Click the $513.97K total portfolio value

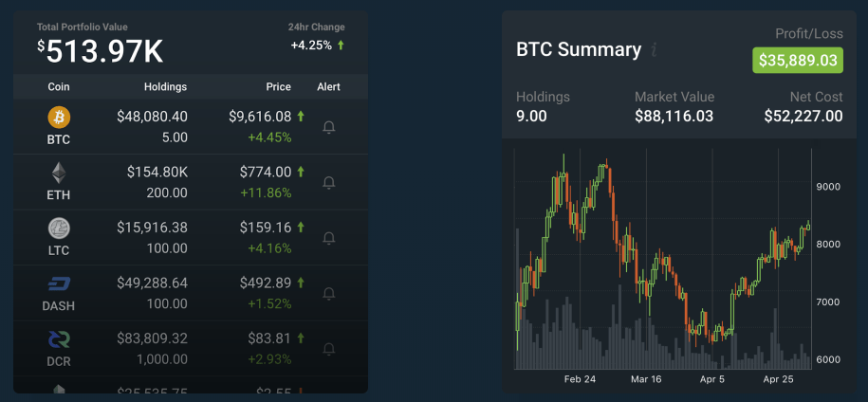click(101, 52)
